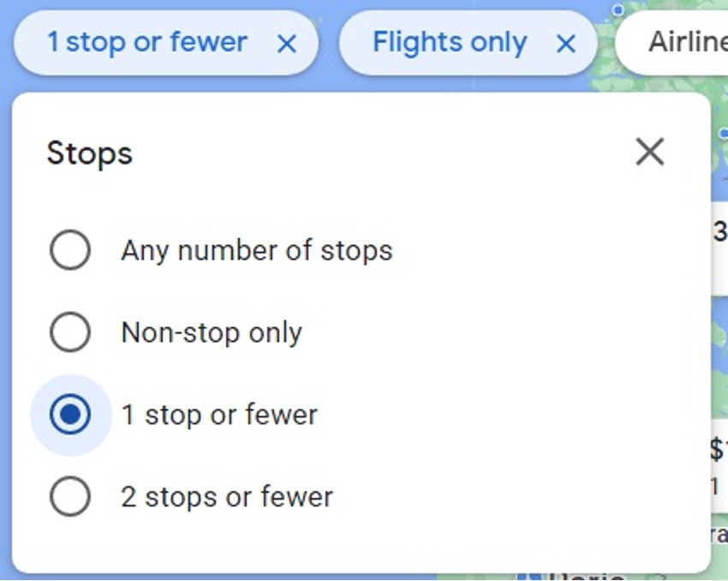Expand the Airlines filter chip
The width and height of the screenshot is (728, 581).
(685, 42)
